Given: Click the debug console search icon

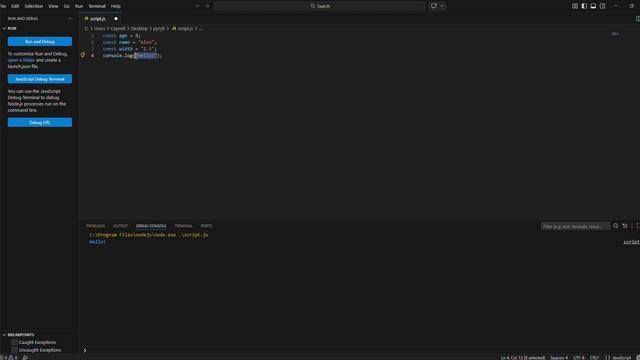Looking at the screenshot, I should pos(616,226).
